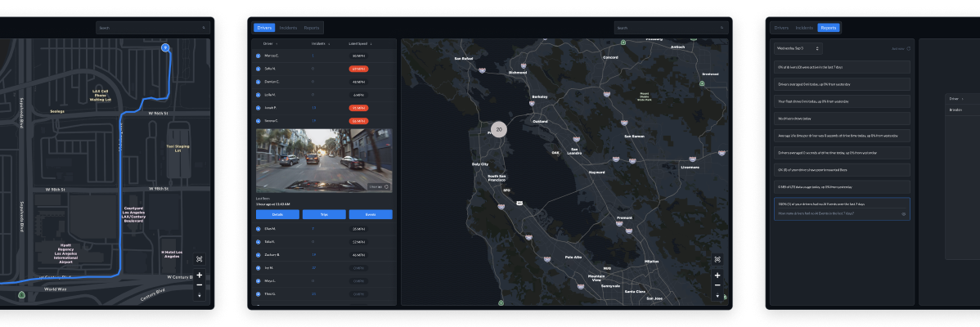Click Sofia N.'s red 69 MPH badge
The width and height of the screenshot is (980, 327).
click(x=359, y=69)
